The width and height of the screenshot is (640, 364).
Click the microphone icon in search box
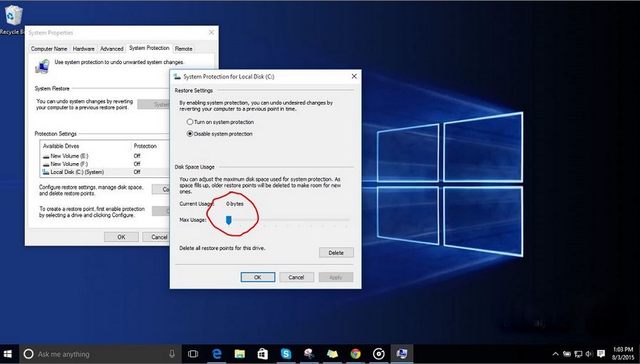[x=172, y=354]
